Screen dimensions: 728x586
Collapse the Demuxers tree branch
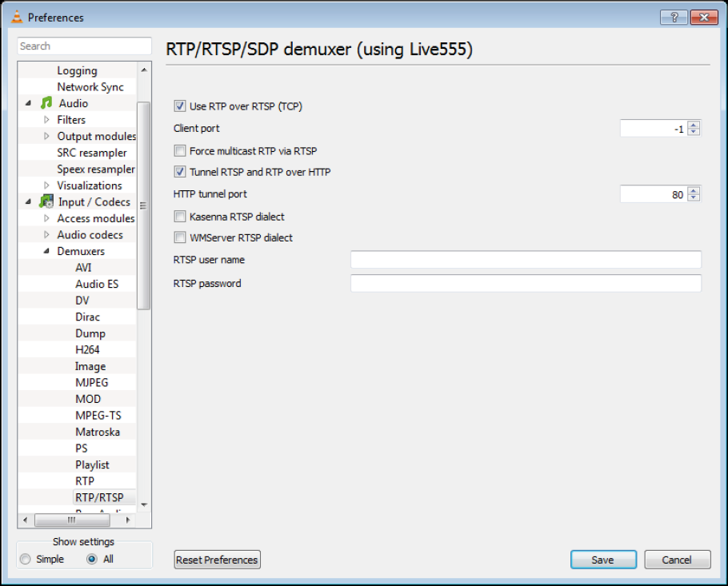[46, 251]
